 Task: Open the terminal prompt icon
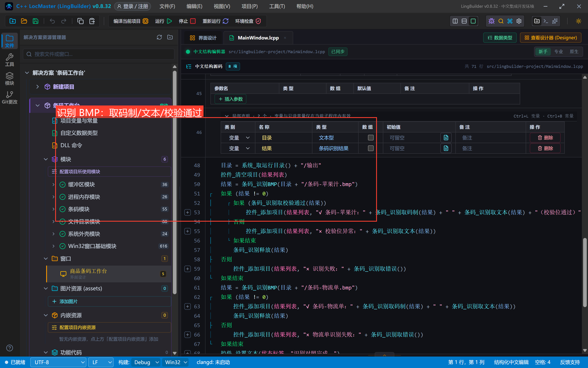[546, 21]
